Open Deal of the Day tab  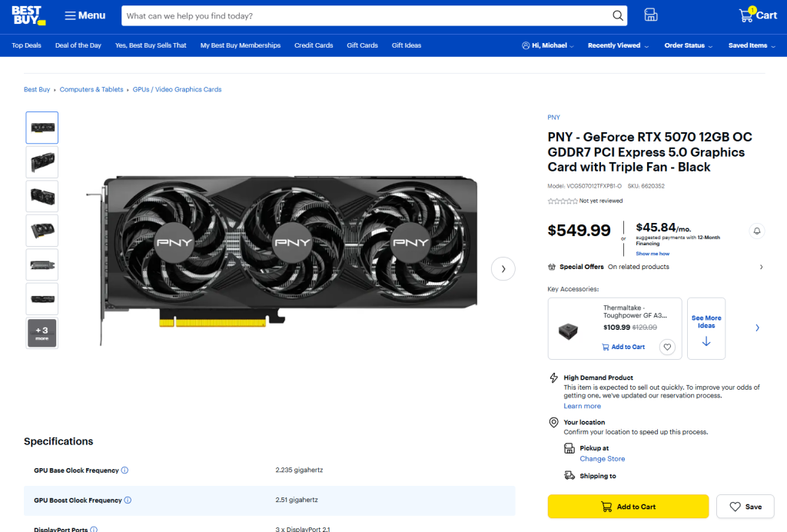pyautogui.click(x=78, y=45)
